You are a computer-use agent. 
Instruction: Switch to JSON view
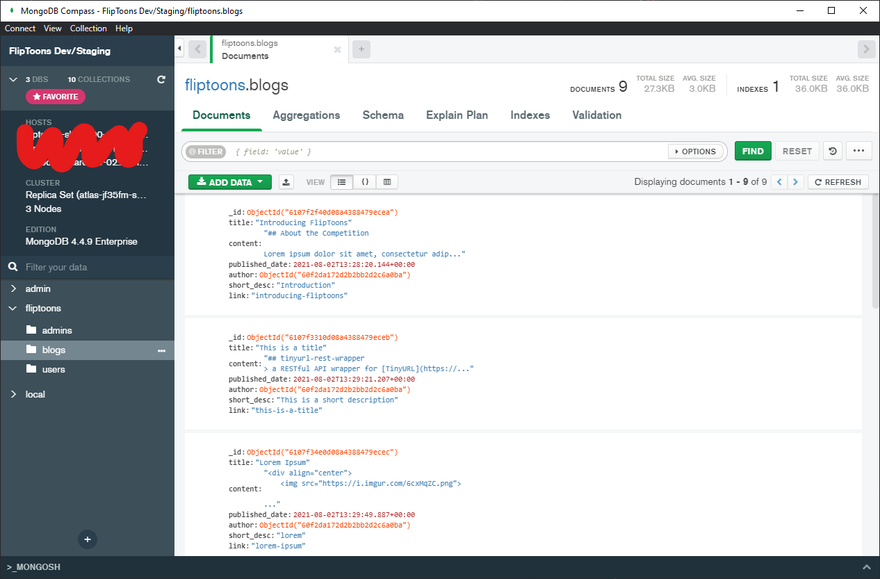tap(365, 182)
